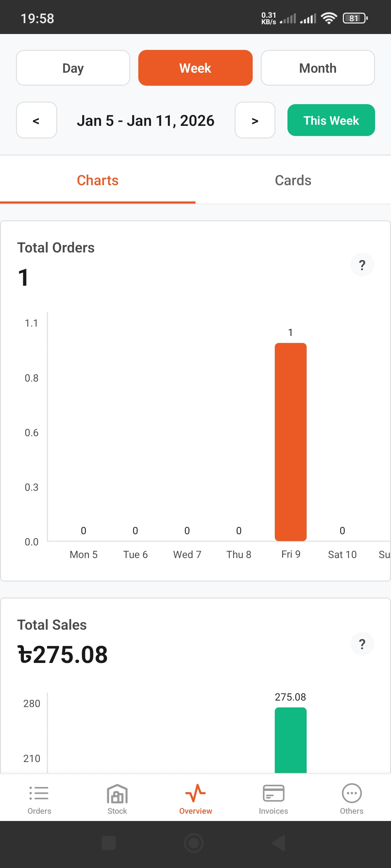Open the Invoices card icon

pyautogui.click(x=273, y=793)
